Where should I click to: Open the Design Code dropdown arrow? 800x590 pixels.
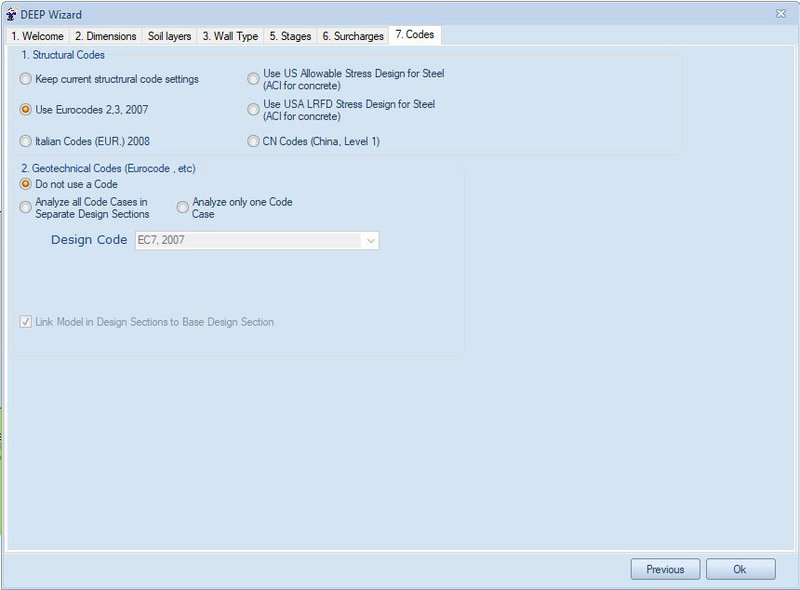[x=370, y=240]
